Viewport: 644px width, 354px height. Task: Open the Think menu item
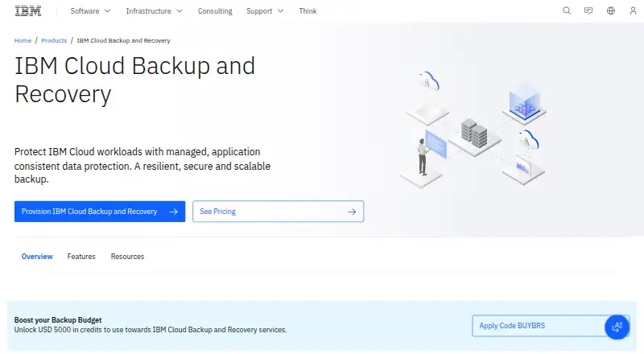[x=308, y=11]
